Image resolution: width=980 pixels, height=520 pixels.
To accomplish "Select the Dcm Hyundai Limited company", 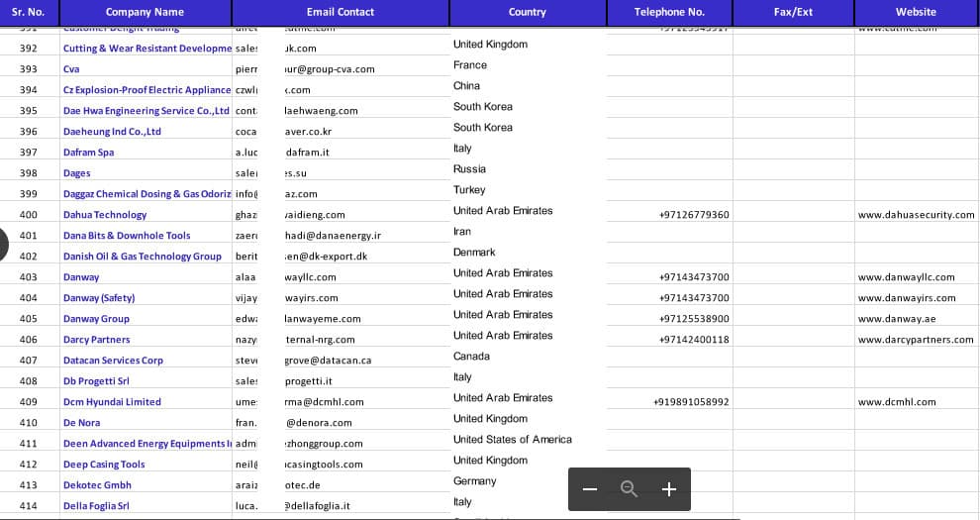I will [112, 402].
